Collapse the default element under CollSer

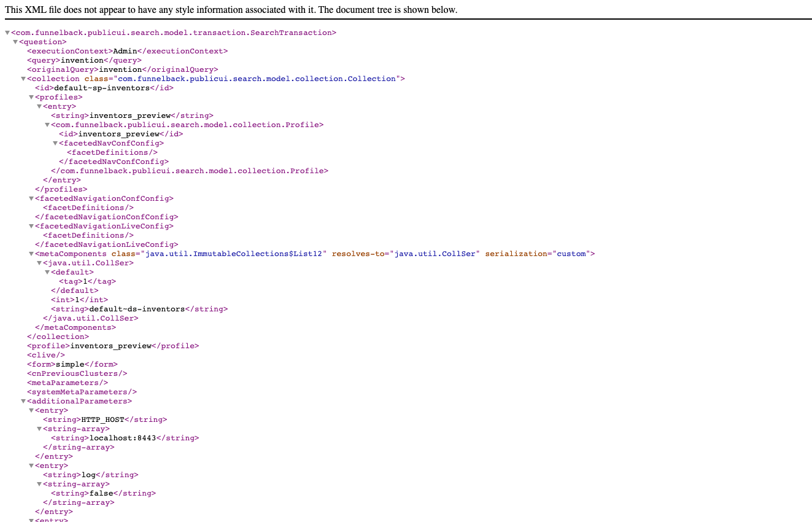[x=48, y=271]
